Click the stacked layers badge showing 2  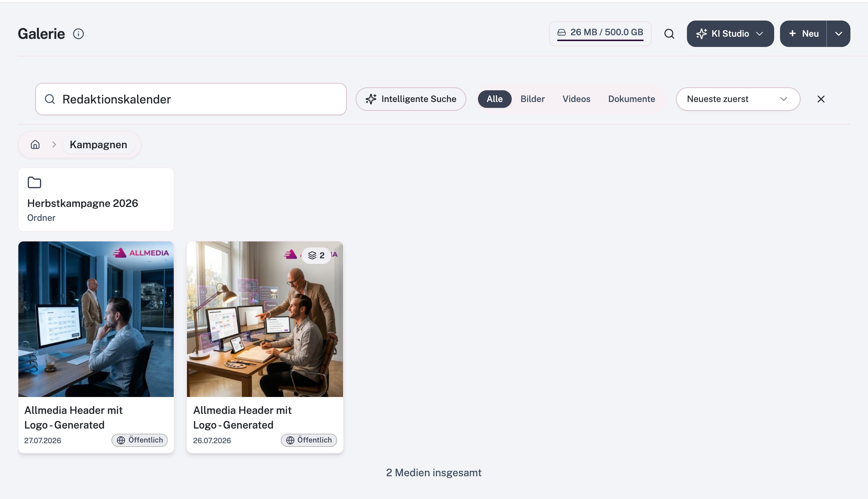tap(316, 255)
